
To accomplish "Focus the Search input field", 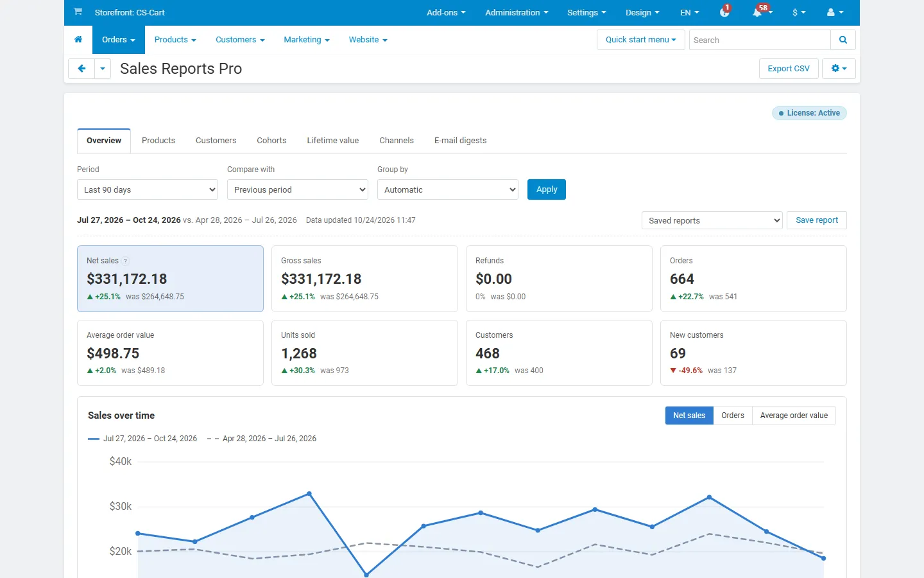I will [x=760, y=40].
